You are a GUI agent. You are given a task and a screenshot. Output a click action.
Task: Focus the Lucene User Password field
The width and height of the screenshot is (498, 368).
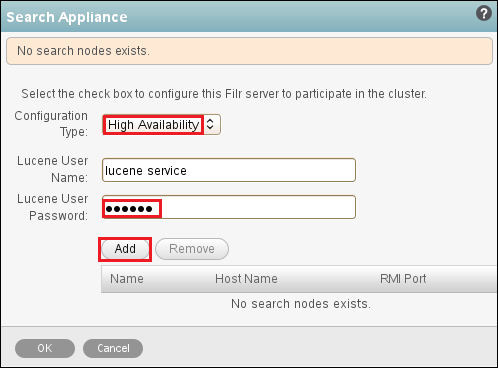pyautogui.click(x=229, y=207)
